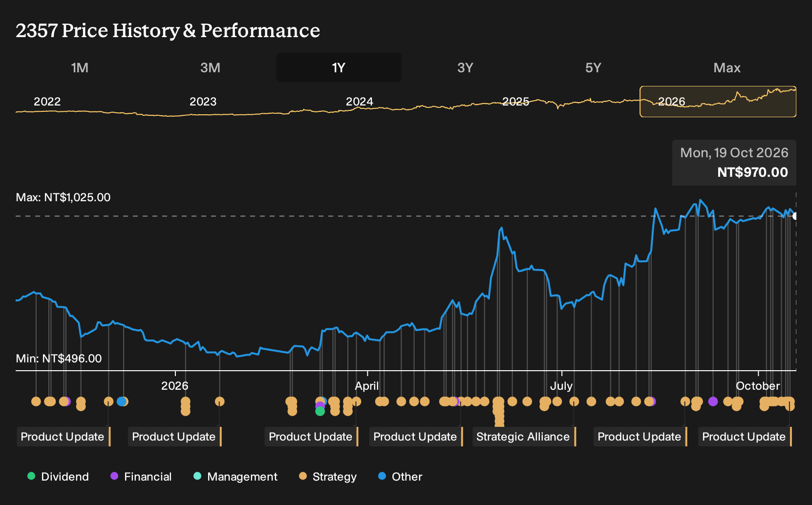Screen dimensions: 812x505
Task: Open the Strategic Alliance event label
Action: click(x=524, y=437)
